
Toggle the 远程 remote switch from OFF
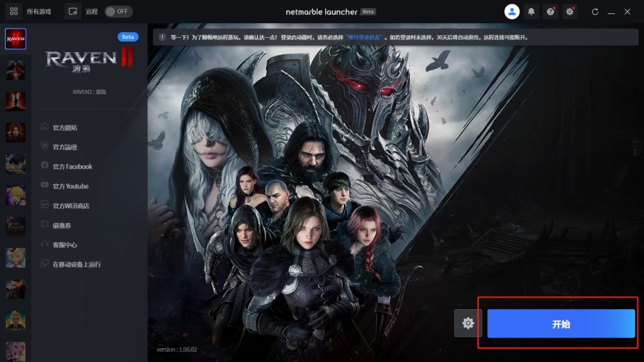coord(118,11)
